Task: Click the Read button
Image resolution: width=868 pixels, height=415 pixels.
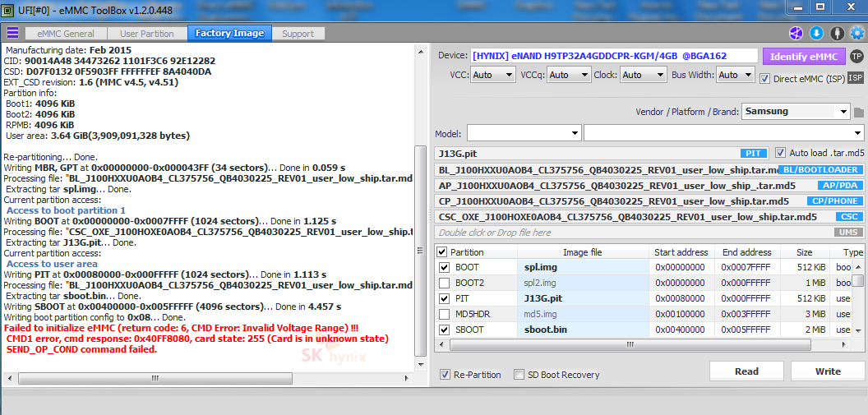Action: tap(746, 371)
